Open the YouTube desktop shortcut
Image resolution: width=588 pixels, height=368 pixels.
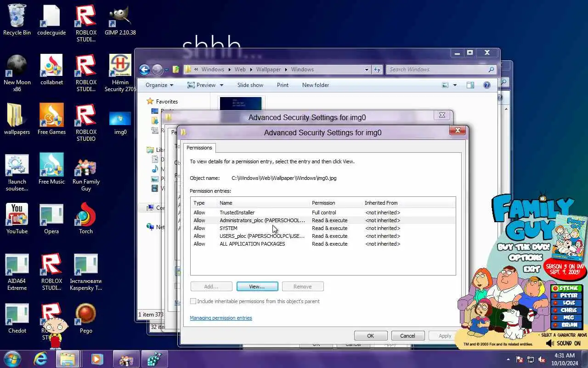17,219
